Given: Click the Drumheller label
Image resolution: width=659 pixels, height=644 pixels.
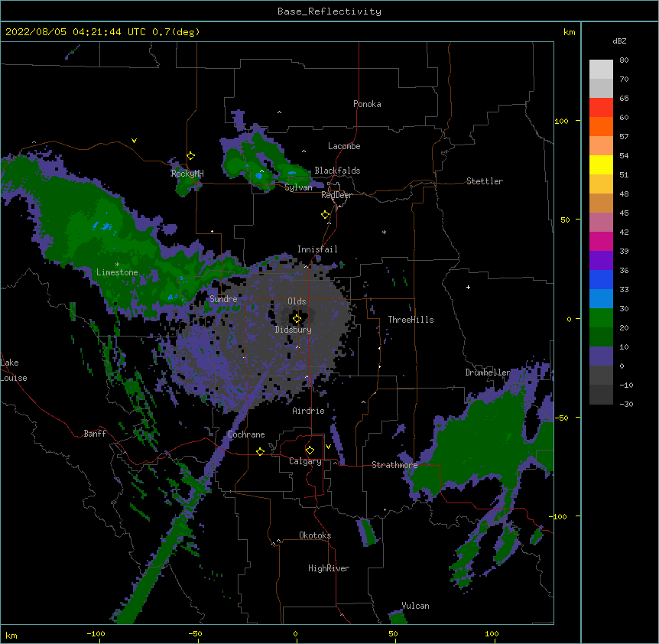Looking at the screenshot, I should tap(488, 372).
